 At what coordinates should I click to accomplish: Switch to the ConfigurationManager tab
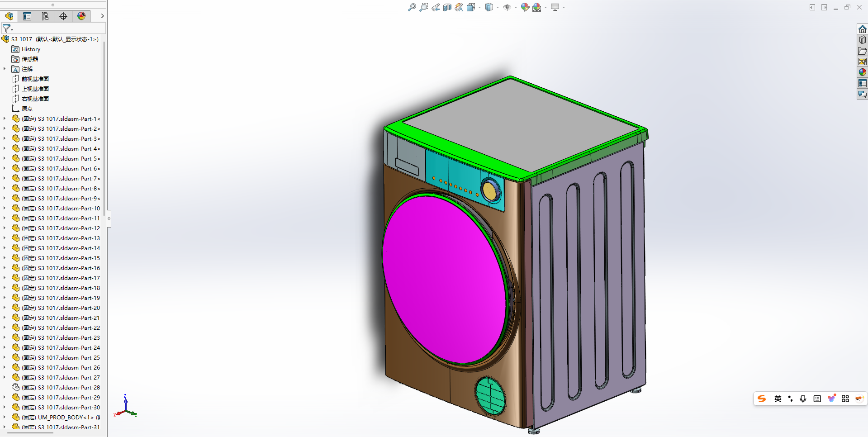point(45,16)
